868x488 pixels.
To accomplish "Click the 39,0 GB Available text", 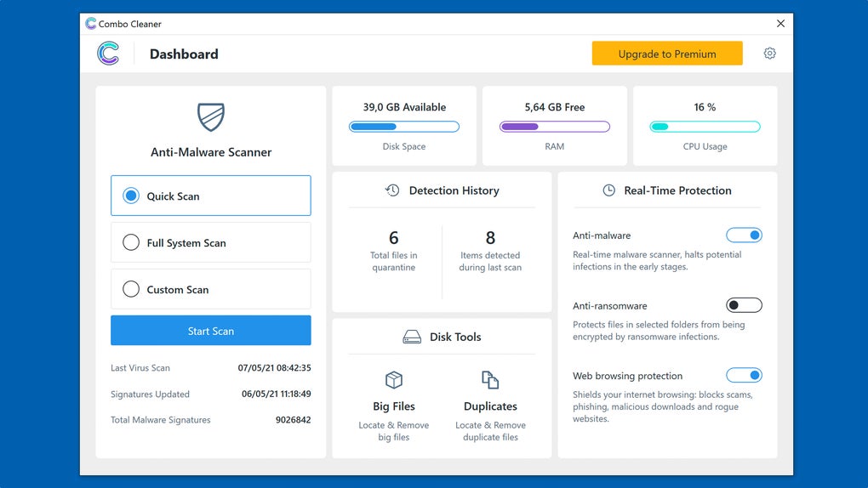I will [404, 107].
